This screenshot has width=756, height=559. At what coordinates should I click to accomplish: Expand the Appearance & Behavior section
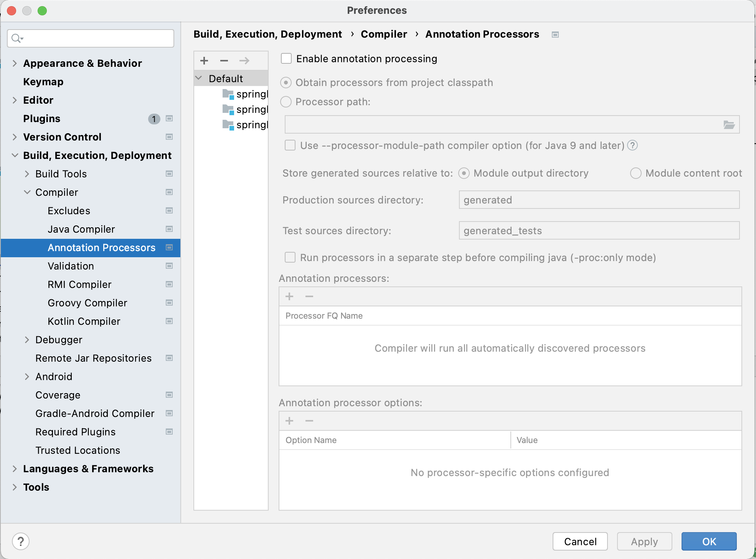15,63
